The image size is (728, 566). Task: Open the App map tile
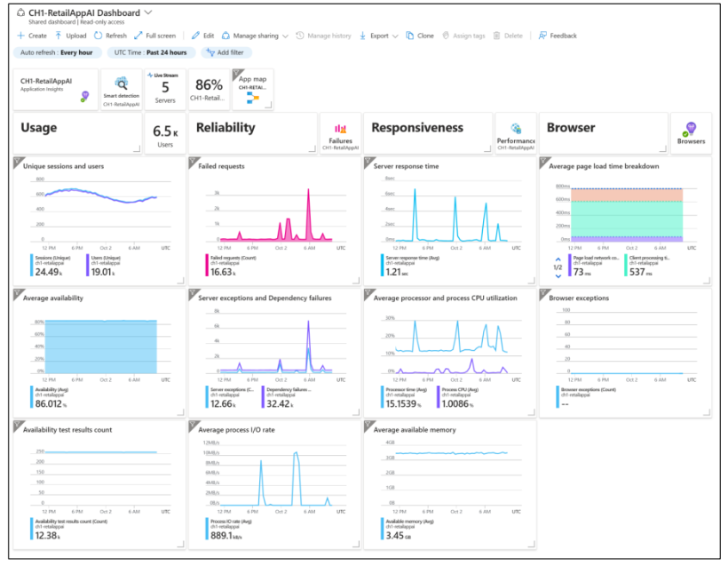point(252,89)
